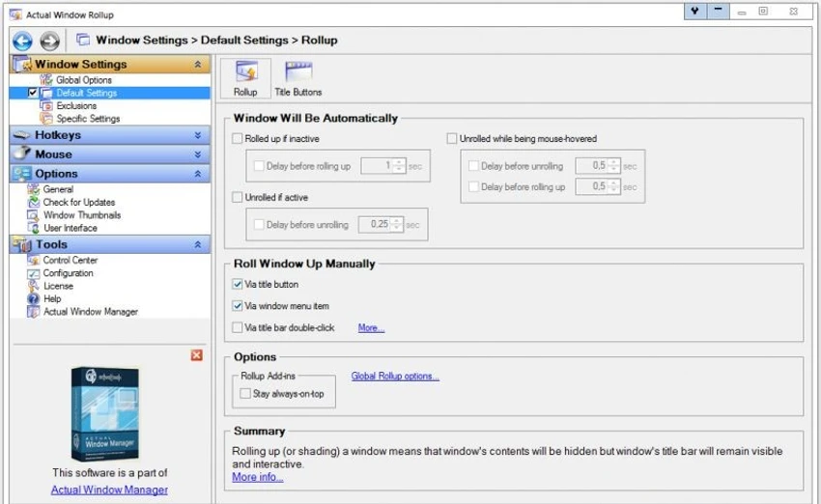The image size is (821, 504).
Task: Enable Unrolled while being mouse-hovered
Action: click(x=452, y=139)
